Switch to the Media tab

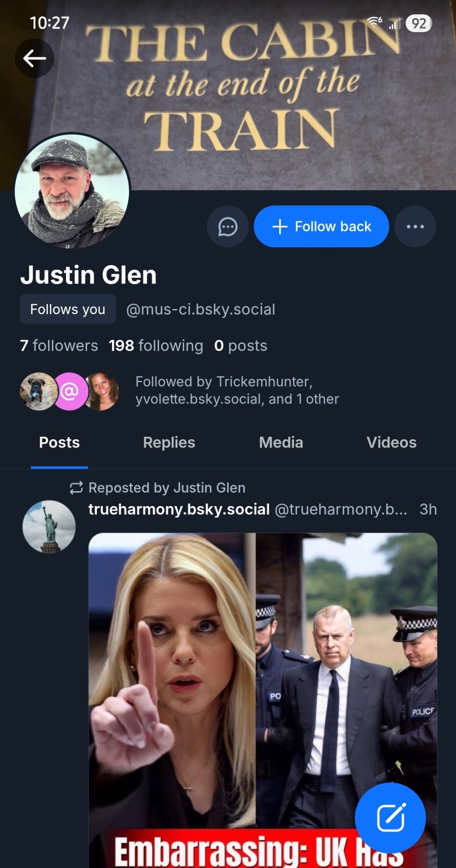click(281, 443)
